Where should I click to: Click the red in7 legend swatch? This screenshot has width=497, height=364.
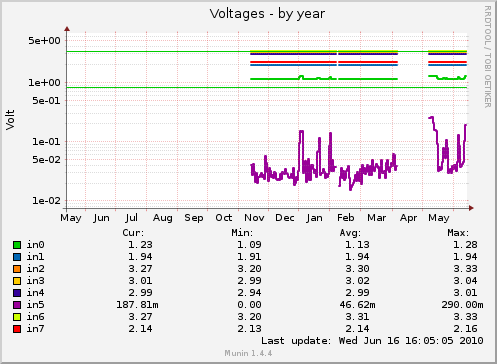pyautogui.click(x=17, y=329)
